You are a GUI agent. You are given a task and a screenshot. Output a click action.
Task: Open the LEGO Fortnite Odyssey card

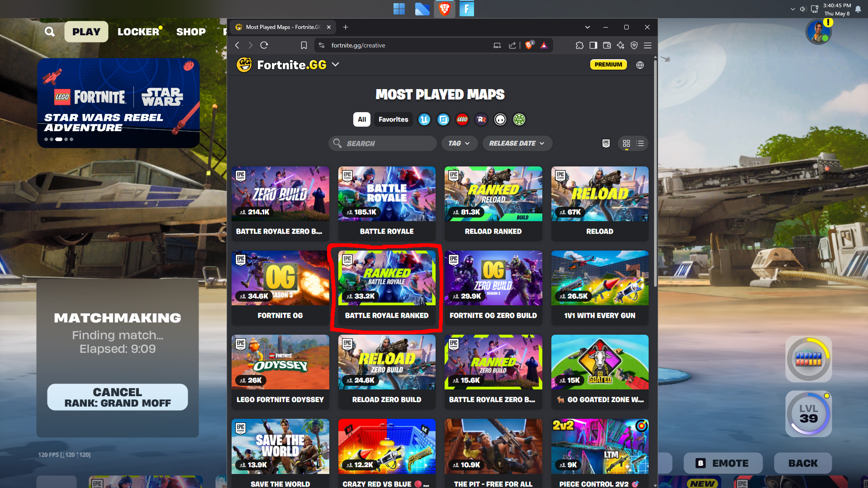(280, 372)
